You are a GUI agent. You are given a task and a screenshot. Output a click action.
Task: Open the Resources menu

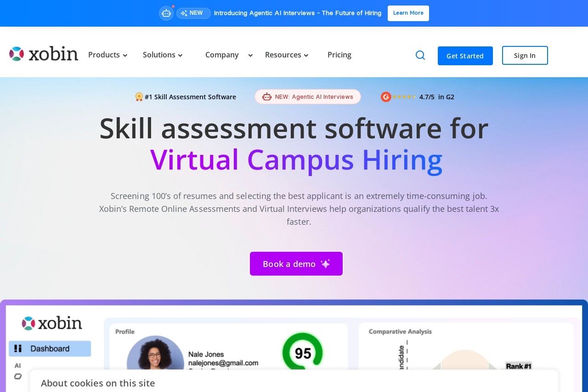pyautogui.click(x=283, y=55)
